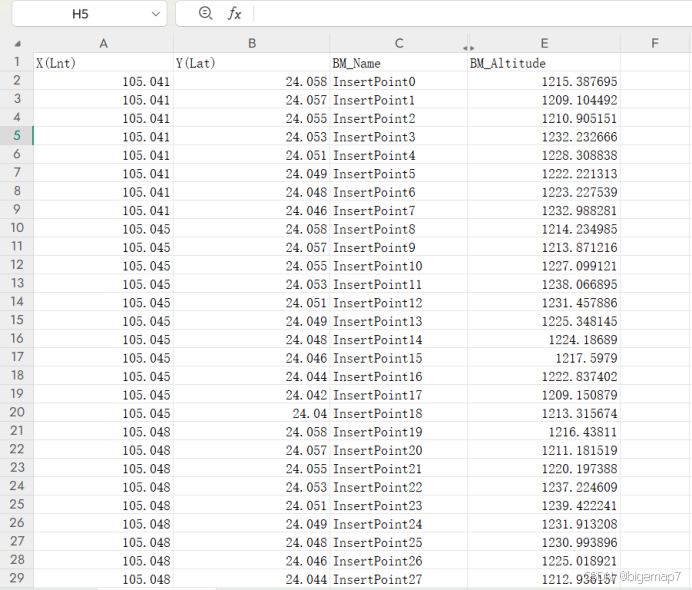Image resolution: width=692 pixels, height=590 pixels.
Task: Click latitude 24.044 in InsertPoint16 row
Action: [x=252, y=376]
